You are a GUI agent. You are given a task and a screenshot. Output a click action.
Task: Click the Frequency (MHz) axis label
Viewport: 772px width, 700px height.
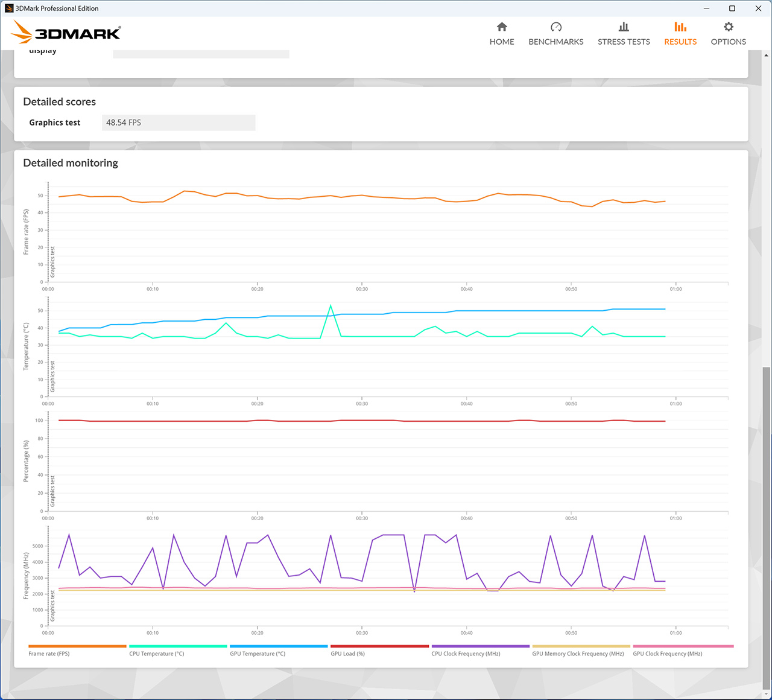pyautogui.click(x=26, y=576)
